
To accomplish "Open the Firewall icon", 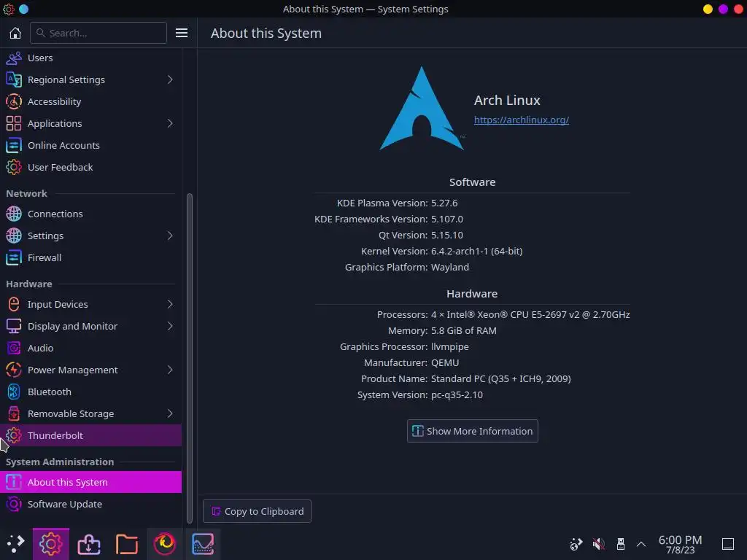I will (14, 257).
